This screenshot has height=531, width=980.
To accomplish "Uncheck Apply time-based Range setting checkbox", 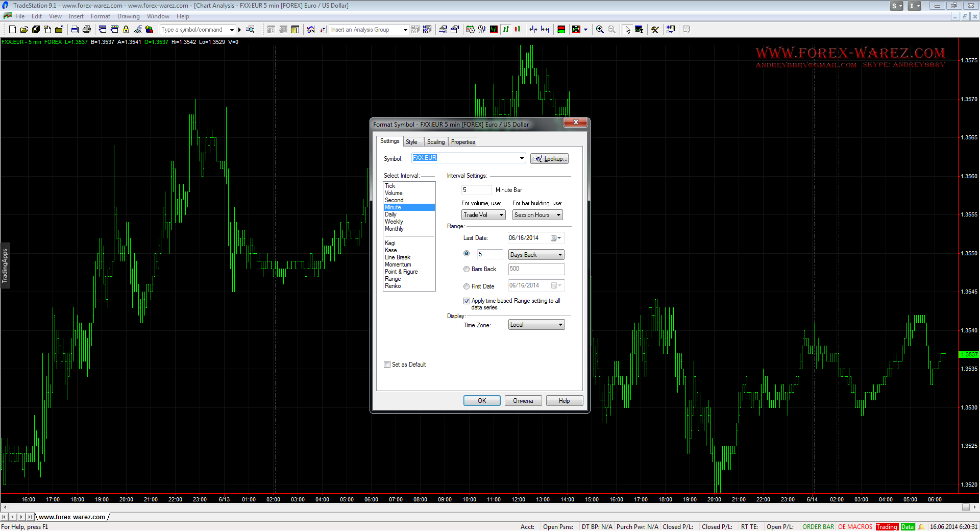I will coord(467,301).
